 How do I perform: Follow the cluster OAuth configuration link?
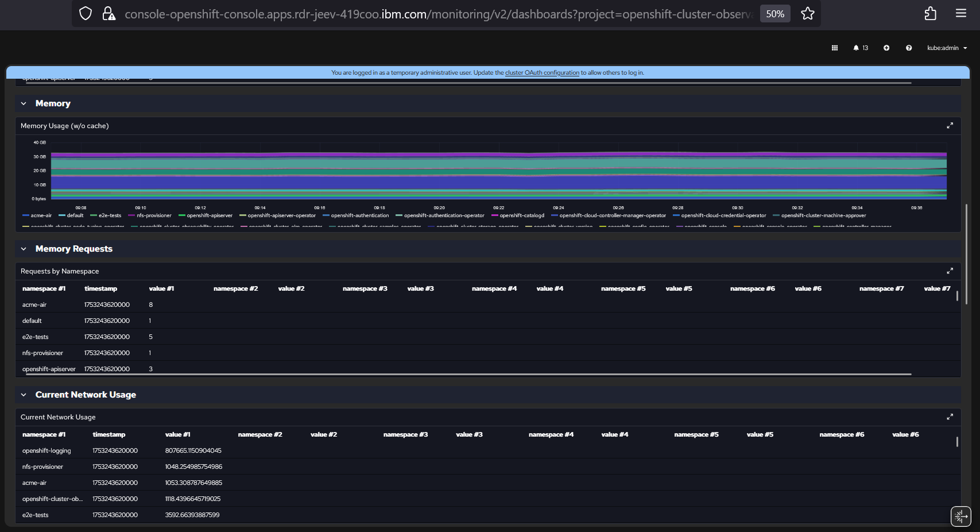(542, 73)
